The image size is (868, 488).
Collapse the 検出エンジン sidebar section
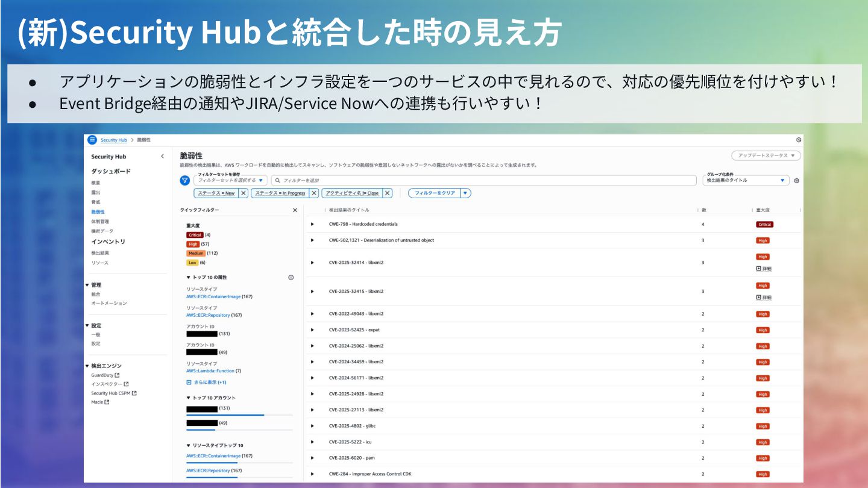[x=87, y=366]
